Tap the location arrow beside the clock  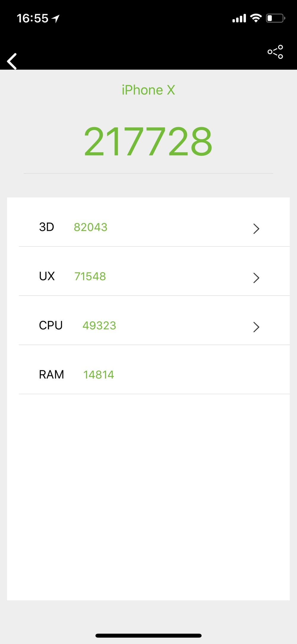coord(56,19)
